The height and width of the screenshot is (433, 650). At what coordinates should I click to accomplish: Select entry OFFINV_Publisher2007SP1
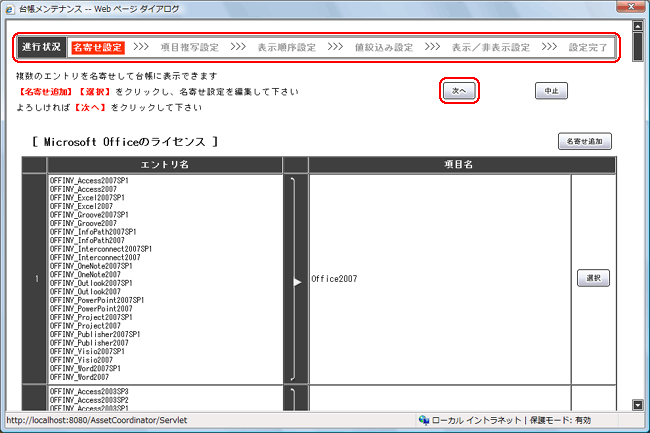pos(95,334)
